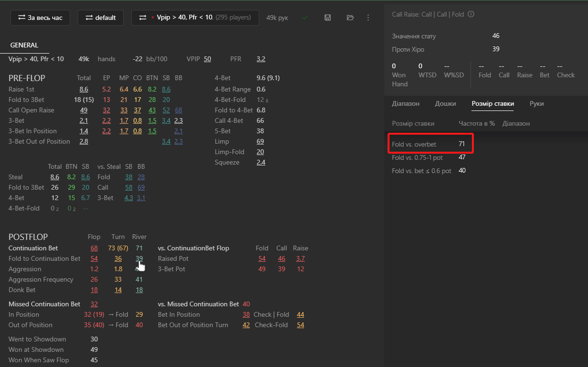Switch to the Діапазон tab
Viewport: 588px width, 367px height.
click(x=406, y=103)
